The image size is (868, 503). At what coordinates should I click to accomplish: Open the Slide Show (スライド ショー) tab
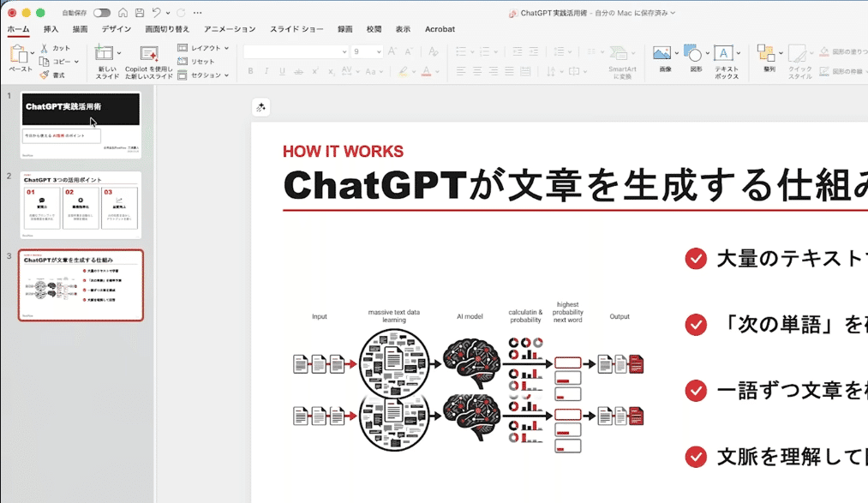pos(296,29)
